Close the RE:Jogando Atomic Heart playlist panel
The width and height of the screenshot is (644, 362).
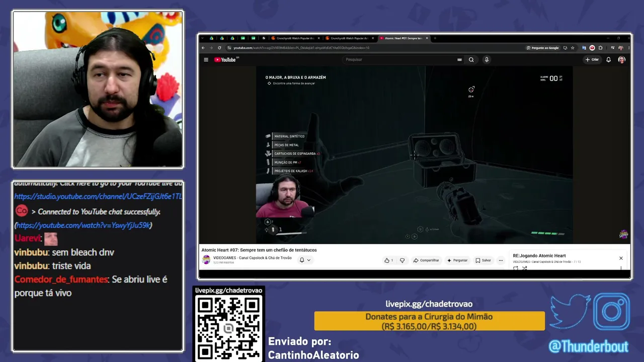point(621,258)
